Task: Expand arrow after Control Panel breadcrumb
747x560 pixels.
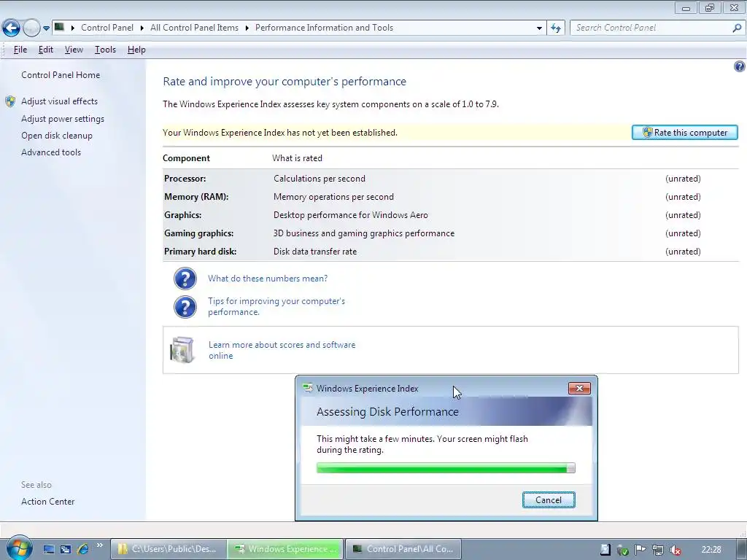Action: pyautogui.click(x=142, y=28)
